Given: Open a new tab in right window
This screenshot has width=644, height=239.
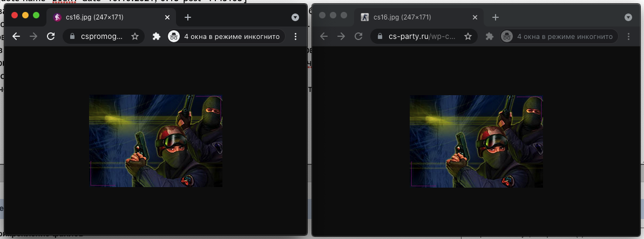Looking at the screenshot, I should pos(496,17).
